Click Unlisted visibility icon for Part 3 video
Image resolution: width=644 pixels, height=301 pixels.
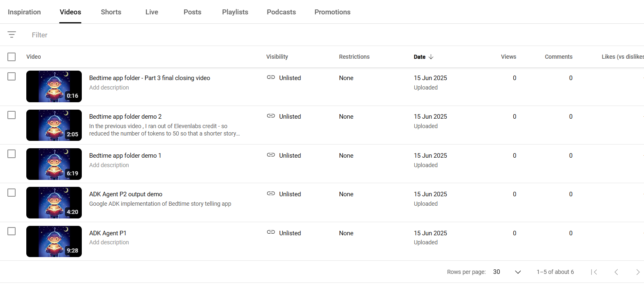click(x=271, y=78)
